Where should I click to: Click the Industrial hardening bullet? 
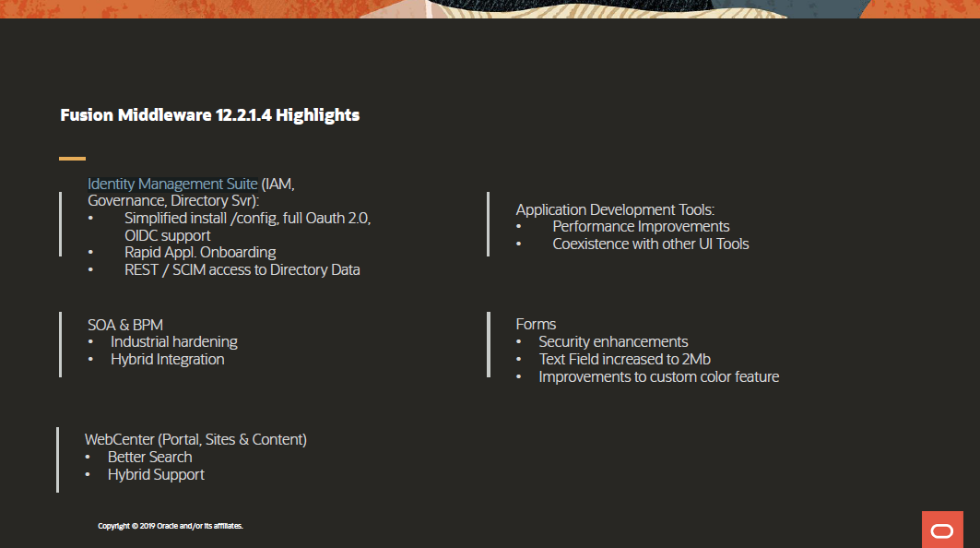point(173,341)
